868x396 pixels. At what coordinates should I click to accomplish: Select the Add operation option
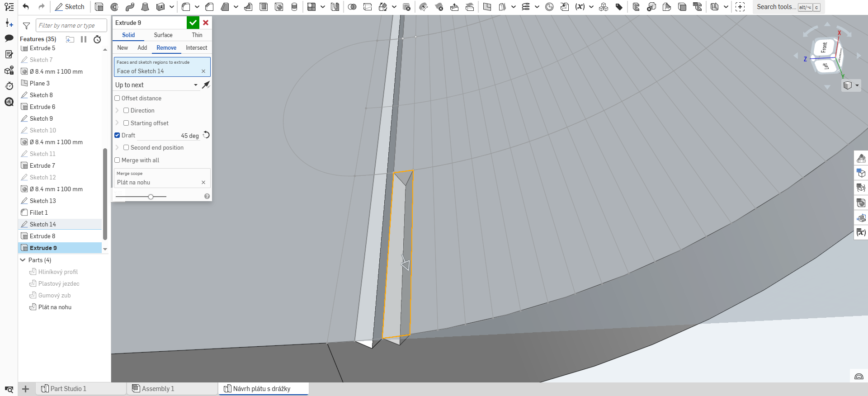click(x=142, y=47)
